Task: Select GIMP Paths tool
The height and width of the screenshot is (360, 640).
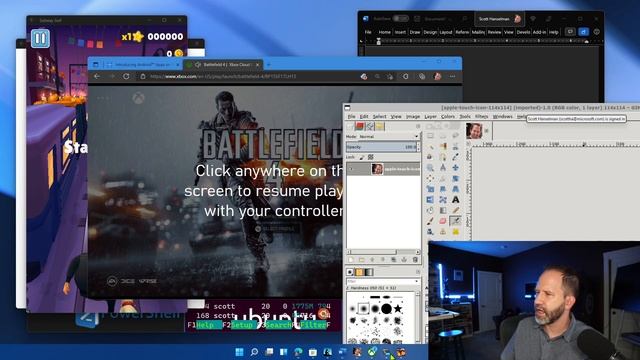Action: [x=443, y=157]
